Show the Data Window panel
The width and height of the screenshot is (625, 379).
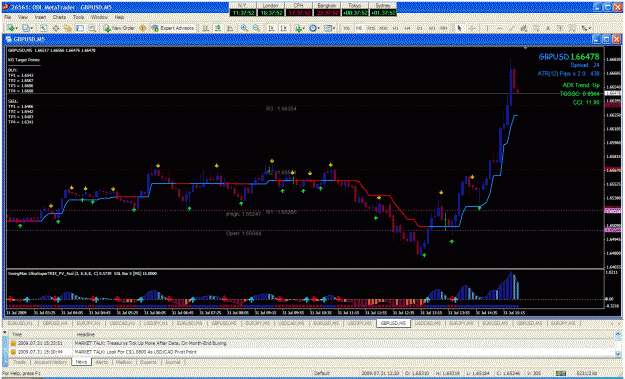56,28
